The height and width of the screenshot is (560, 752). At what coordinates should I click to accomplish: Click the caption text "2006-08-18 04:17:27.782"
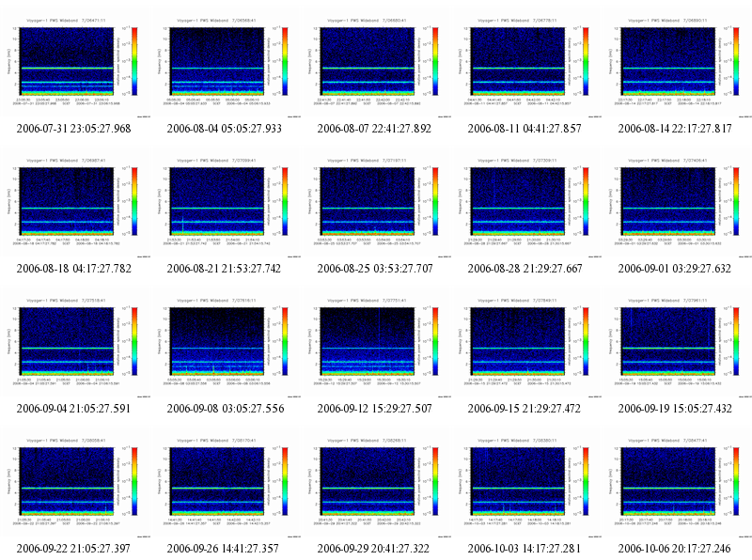click(73, 269)
